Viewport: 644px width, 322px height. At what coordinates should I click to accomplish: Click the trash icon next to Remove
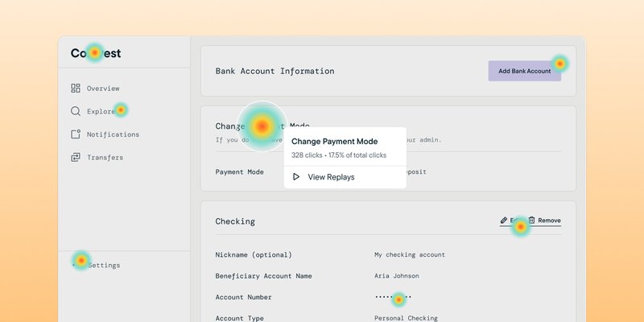(531, 220)
